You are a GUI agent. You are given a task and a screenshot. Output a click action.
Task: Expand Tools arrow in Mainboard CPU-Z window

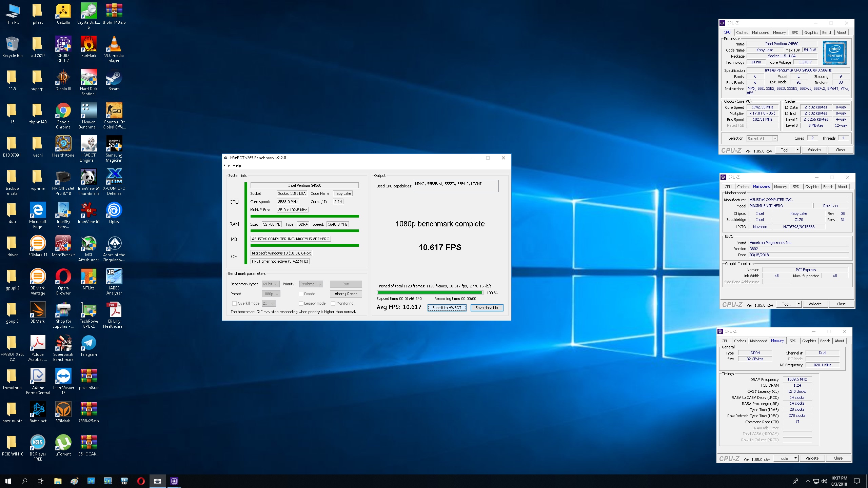798,304
